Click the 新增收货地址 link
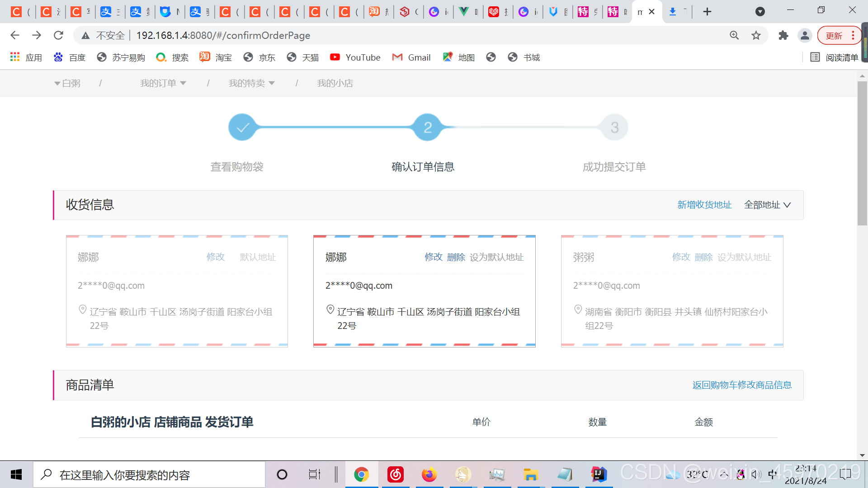 (x=704, y=205)
